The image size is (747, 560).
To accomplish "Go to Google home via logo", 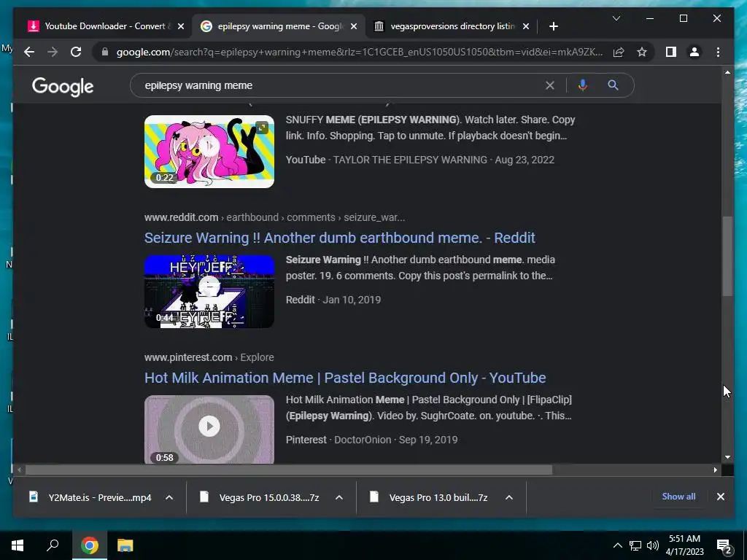I will pos(63,86).
